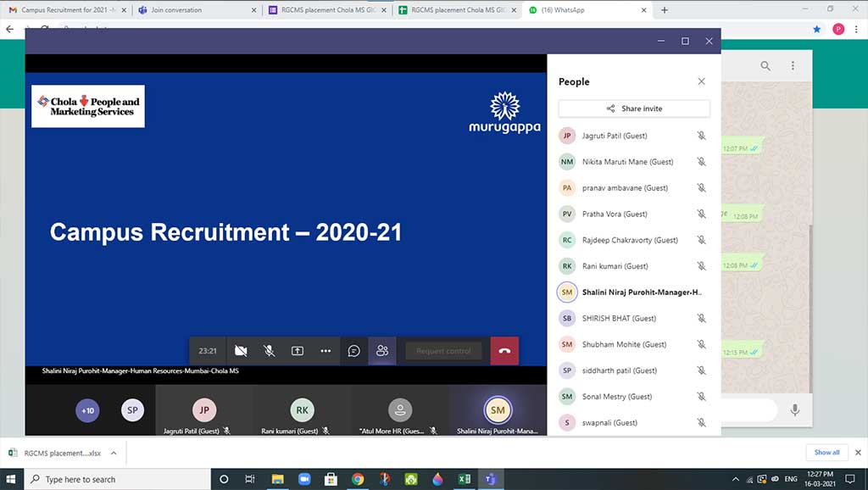Select Jagruti Patil in the People list
Image resolution: width=868 pixels, height=490 pixels.
tap(615, 136)
